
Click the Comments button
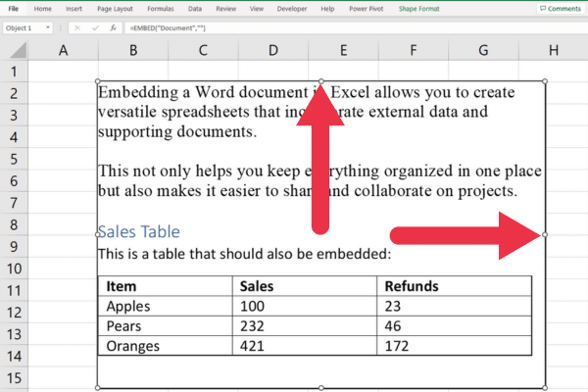tap(561, 9)
